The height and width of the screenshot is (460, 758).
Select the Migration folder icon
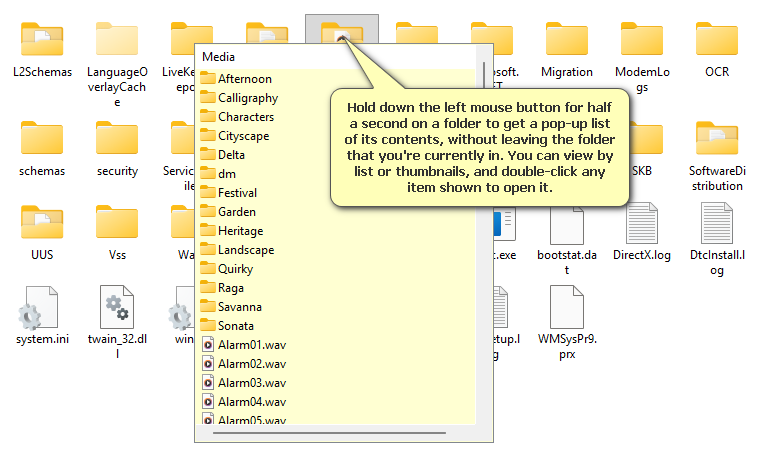point(566,40)
